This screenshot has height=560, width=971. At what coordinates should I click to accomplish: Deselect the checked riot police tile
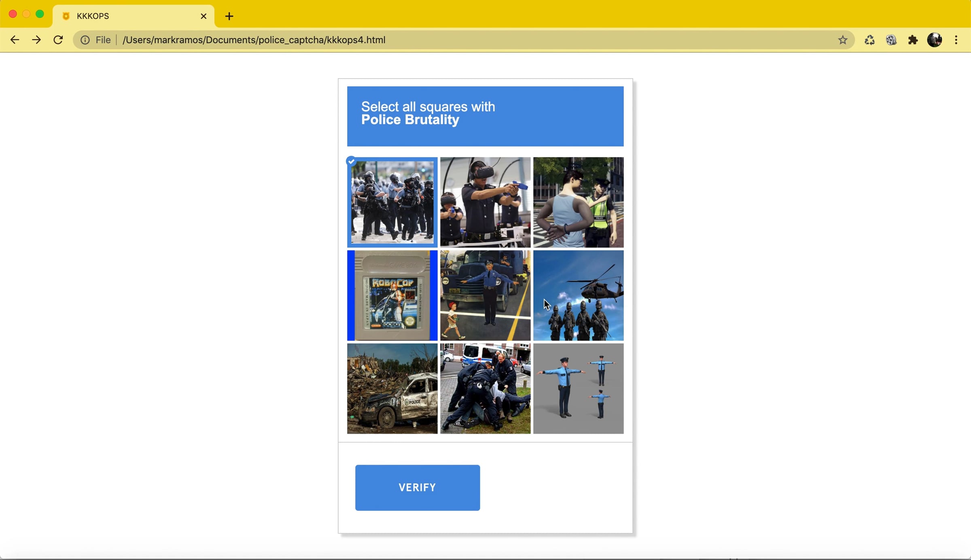point(392,202)
